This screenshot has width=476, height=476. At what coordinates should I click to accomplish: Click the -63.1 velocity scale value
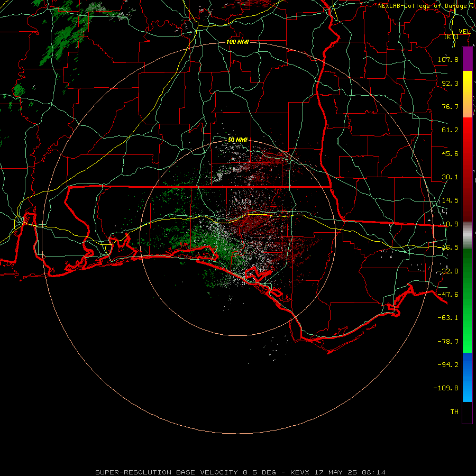tap(448, 318)
